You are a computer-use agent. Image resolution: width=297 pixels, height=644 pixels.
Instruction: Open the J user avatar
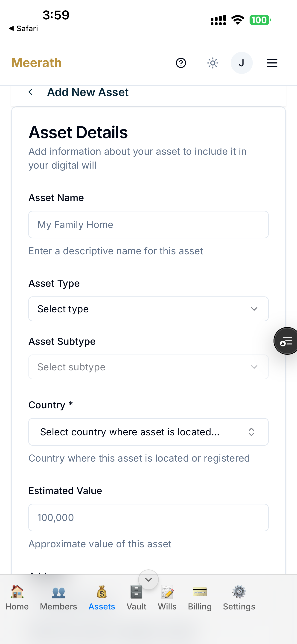(242, 63)
